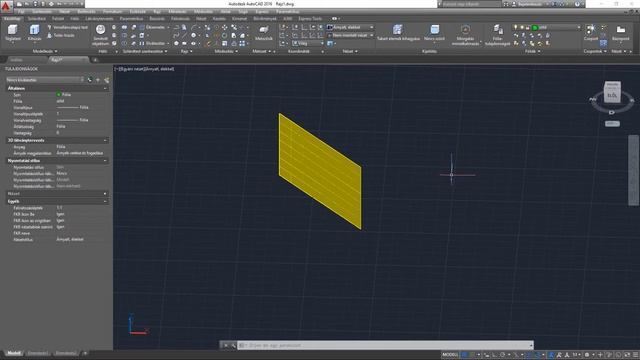
Task: Collapse the Nyomtatási stílus section
Action: coord(105,161)
